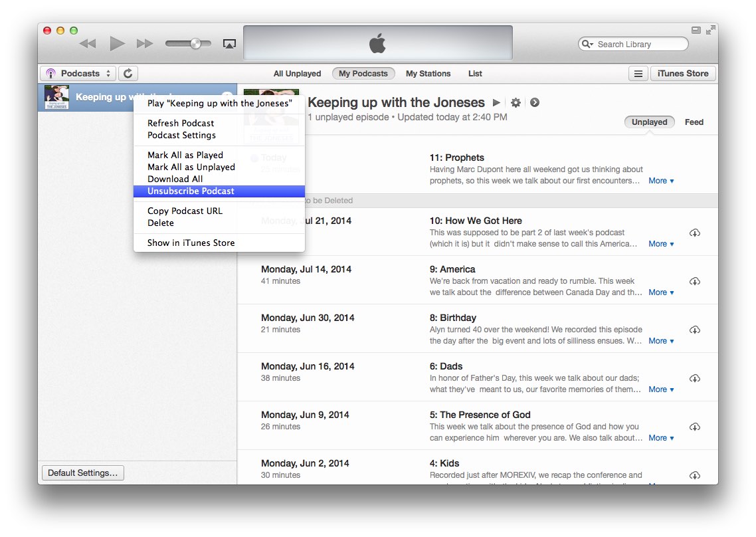Click the Keeping up with the Joneses heading
756x537 pixels.
coord(397,102)
